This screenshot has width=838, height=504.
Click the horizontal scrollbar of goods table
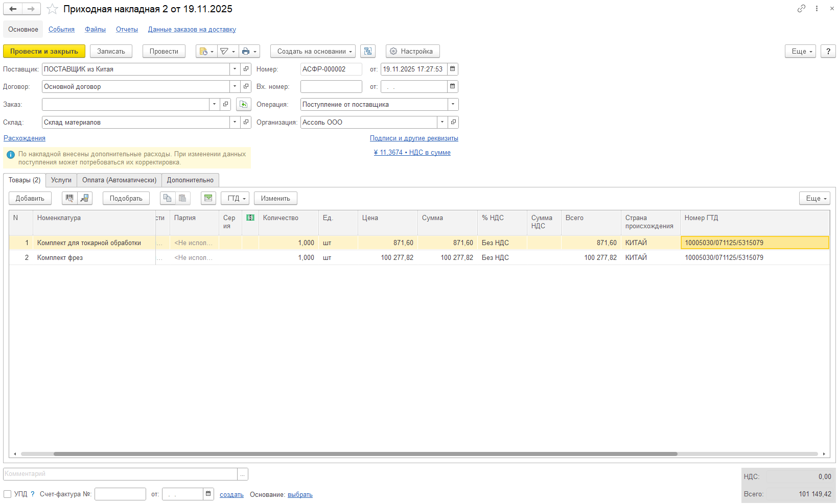(x=365, y=454)
